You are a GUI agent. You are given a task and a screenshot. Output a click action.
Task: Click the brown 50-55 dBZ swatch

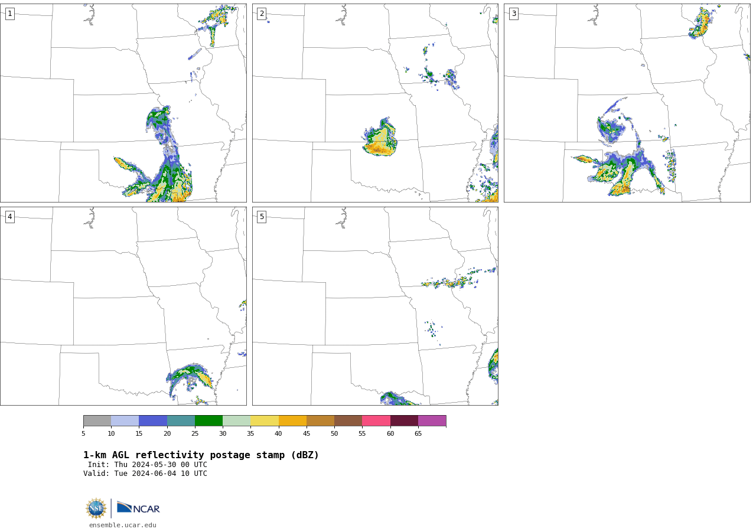click(x=348, y=421)
